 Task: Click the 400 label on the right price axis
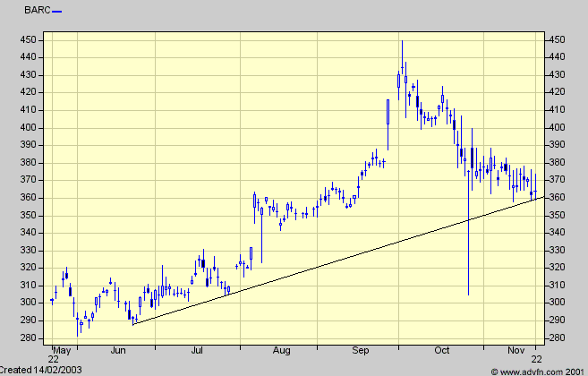pyautogui.click(x=558, y=128)
